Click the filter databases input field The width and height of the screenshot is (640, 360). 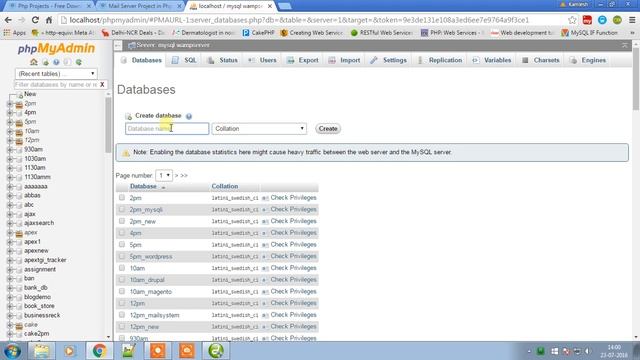56,84
